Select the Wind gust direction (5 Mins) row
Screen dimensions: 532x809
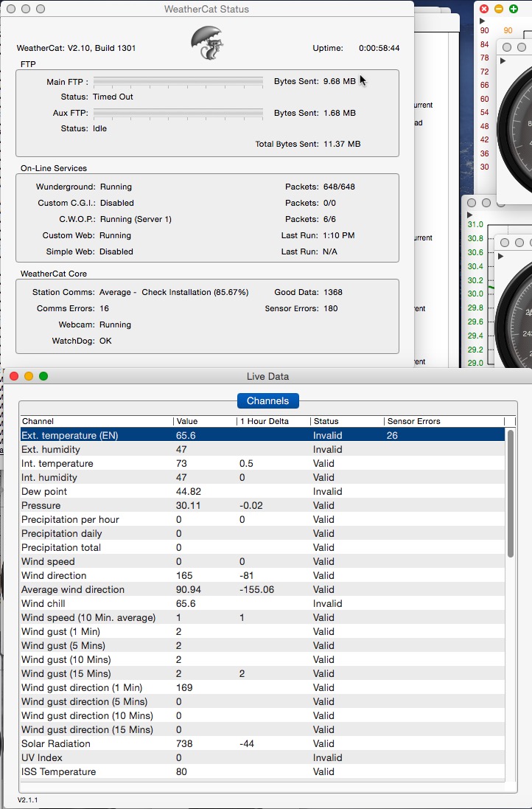pos(262,701)
